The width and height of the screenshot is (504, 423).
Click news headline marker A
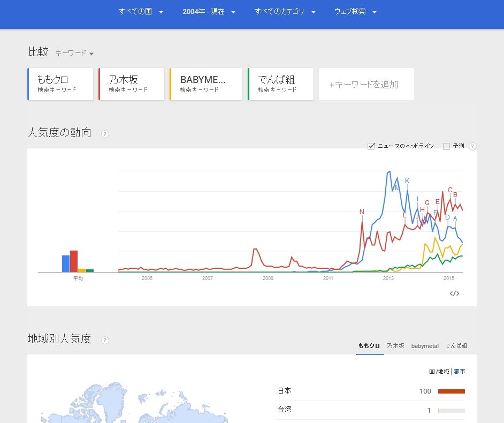[455, 218]
